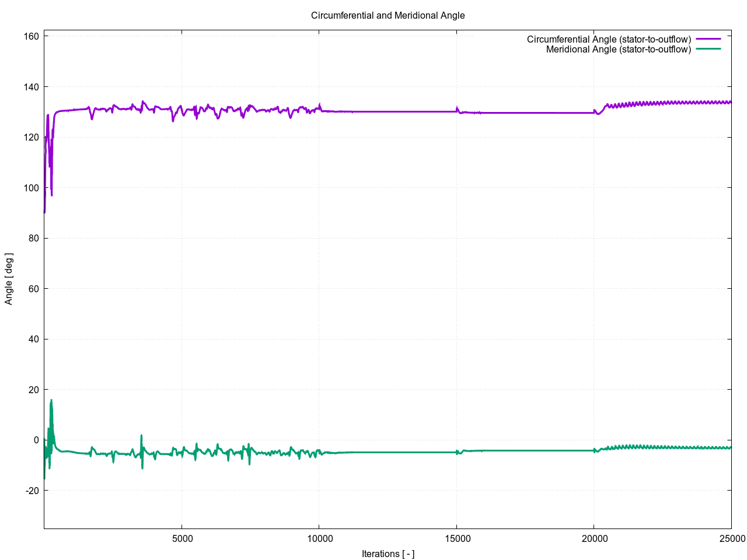The image size is (747, 560).
Task: Click the purple curve at iteration 15000
Action: pyautogui.click(x=456, y=110)
